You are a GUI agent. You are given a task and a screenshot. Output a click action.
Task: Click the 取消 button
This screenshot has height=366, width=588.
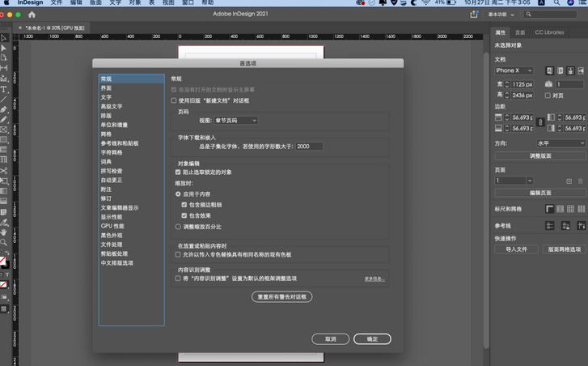[330, 339]
